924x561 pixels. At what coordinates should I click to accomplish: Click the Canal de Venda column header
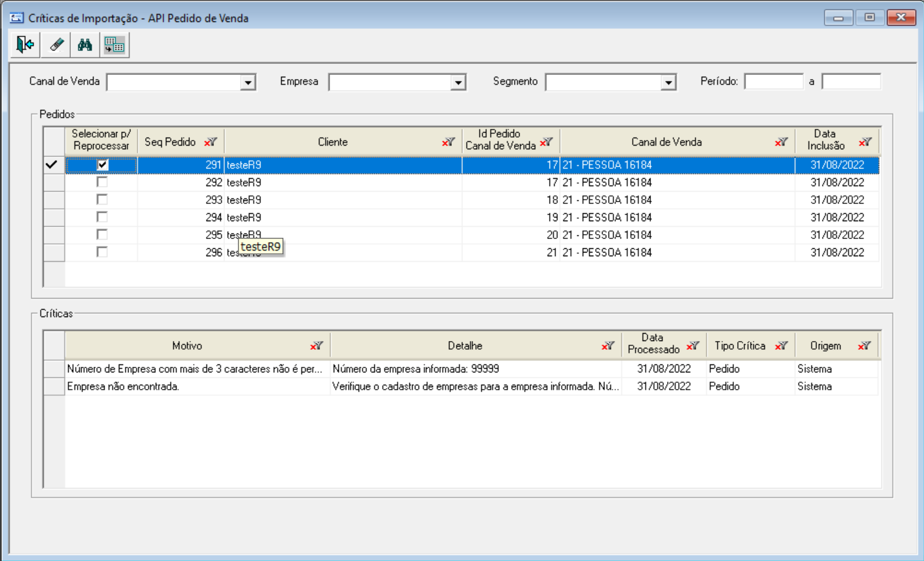pyautogui.click(x=666, y=142)
